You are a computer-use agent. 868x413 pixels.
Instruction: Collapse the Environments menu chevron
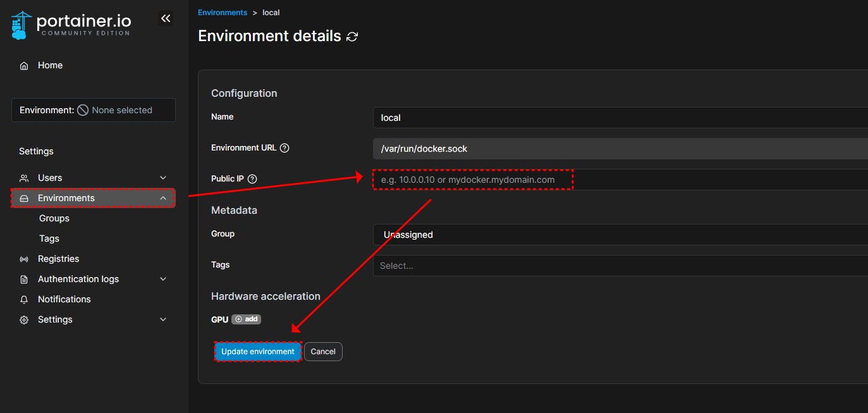[163, 199]
